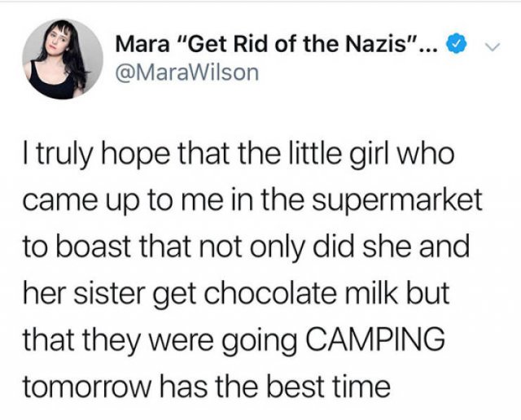Open Mara Wilson's profile avatar photo
Viewport: 521px width, 420px height.
pyautogui.click(x=63, y=59)
